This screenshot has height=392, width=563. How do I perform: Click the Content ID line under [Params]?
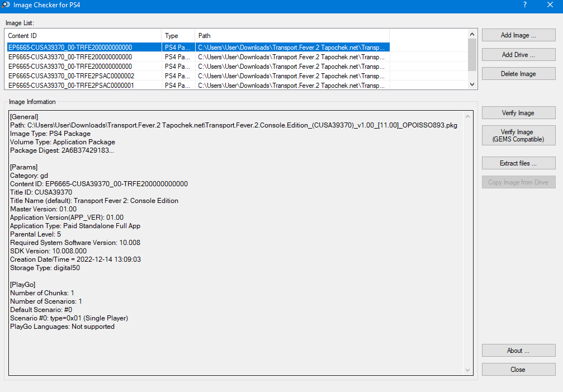pos(99,184)
